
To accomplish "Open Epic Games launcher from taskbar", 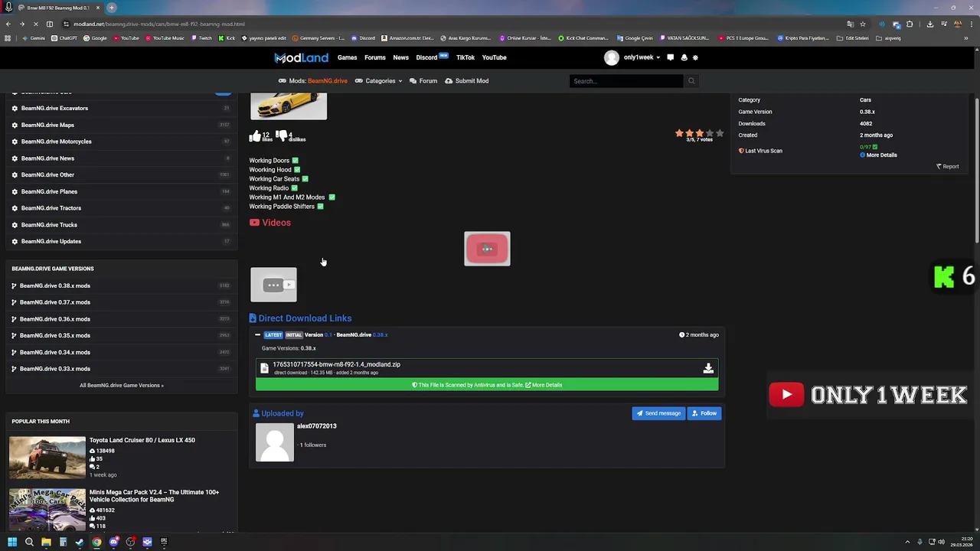I will [x=164, y=542].
